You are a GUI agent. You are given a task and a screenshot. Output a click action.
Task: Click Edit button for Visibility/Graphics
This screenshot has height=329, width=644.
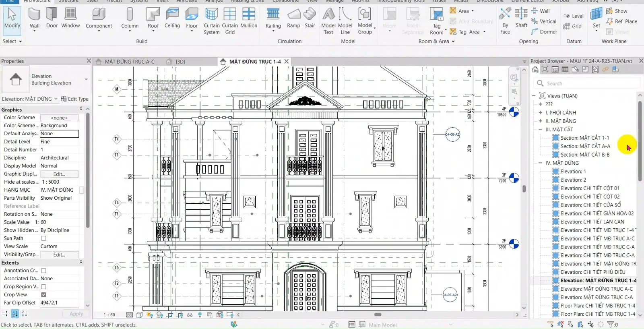(x=59, y=255)
